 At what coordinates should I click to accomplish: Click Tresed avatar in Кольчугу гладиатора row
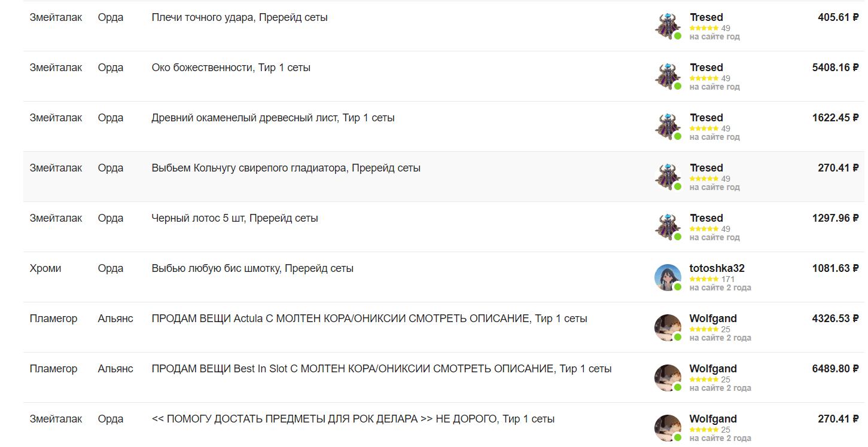coord(668,177)
